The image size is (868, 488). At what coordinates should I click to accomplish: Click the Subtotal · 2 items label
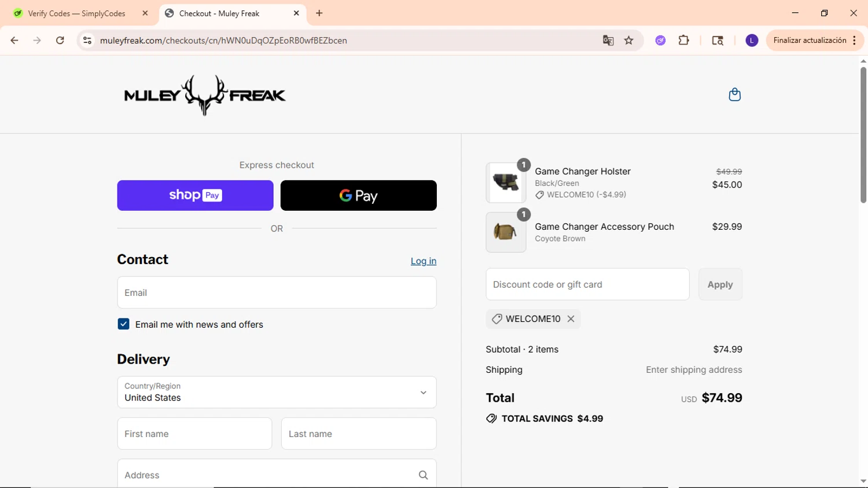pos(522,350)
